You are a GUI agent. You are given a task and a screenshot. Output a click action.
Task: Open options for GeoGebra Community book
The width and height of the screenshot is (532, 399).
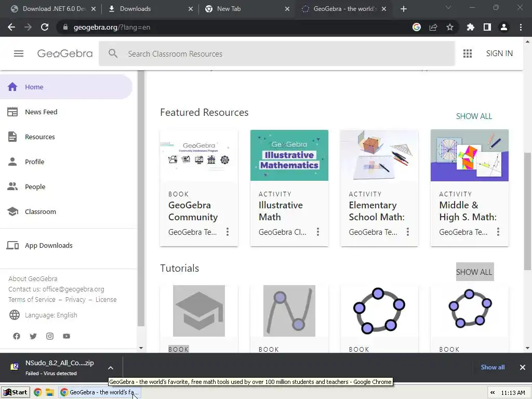click(x=228, y=232)
